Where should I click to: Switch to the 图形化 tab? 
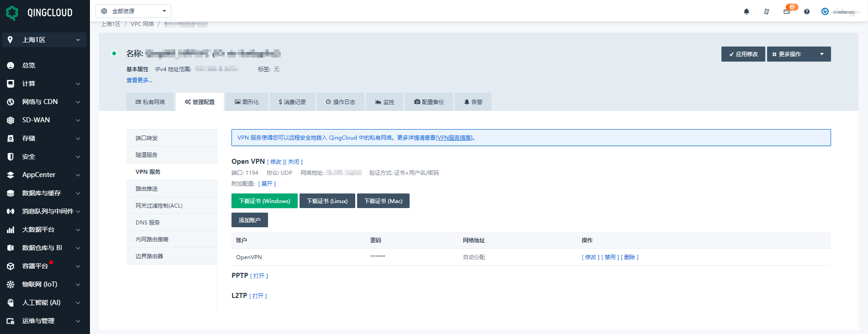247,102
